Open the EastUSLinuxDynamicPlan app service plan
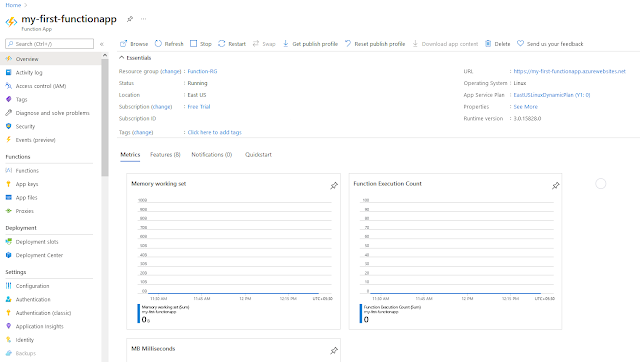Image resolution: width=640 pixels, height=362 pixels. pyautogui.click(x=552, y=95)
